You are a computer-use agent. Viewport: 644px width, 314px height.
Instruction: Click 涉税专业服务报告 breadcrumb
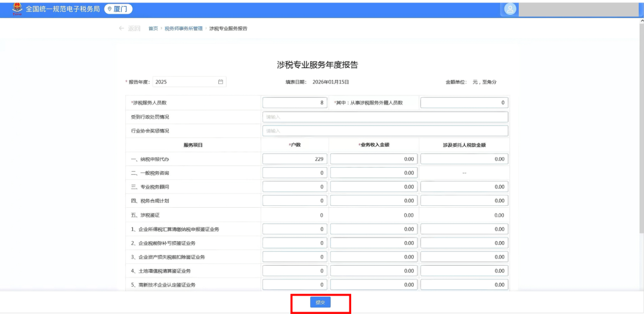(x=228, y=29)
